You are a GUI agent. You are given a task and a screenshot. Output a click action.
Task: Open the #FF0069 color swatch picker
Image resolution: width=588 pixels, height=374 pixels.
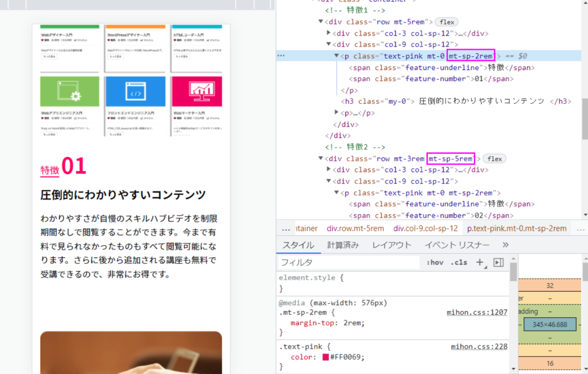325,357
